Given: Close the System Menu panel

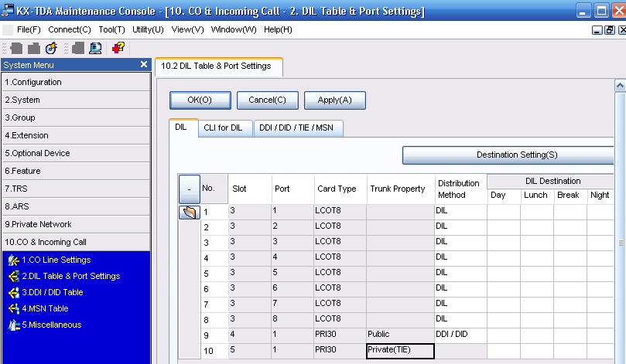Looking at the screenshot, I should 144,64.
